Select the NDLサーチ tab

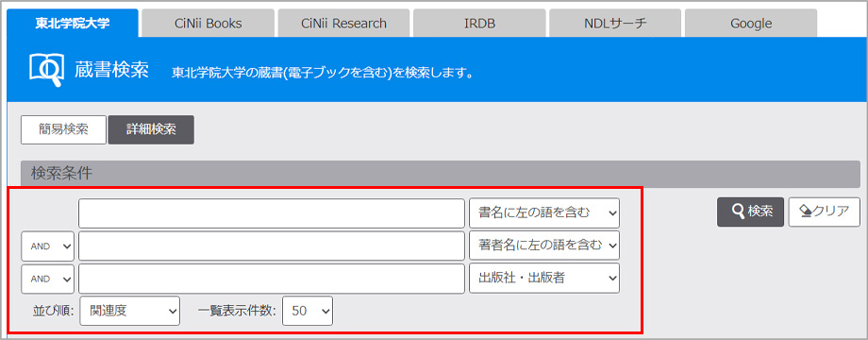tap(615, 24)
